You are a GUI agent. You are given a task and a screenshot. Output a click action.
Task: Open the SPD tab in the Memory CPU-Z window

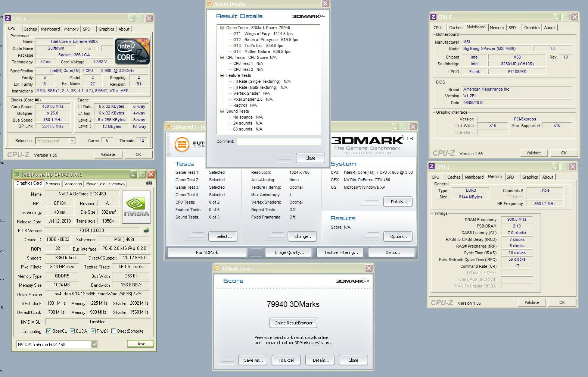(x=510, y=177)
